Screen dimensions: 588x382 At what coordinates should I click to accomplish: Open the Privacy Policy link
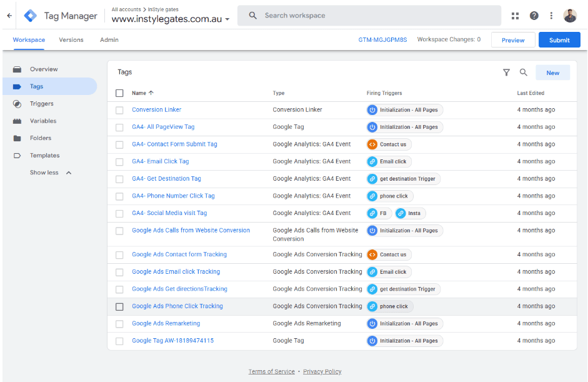(322, 372)
